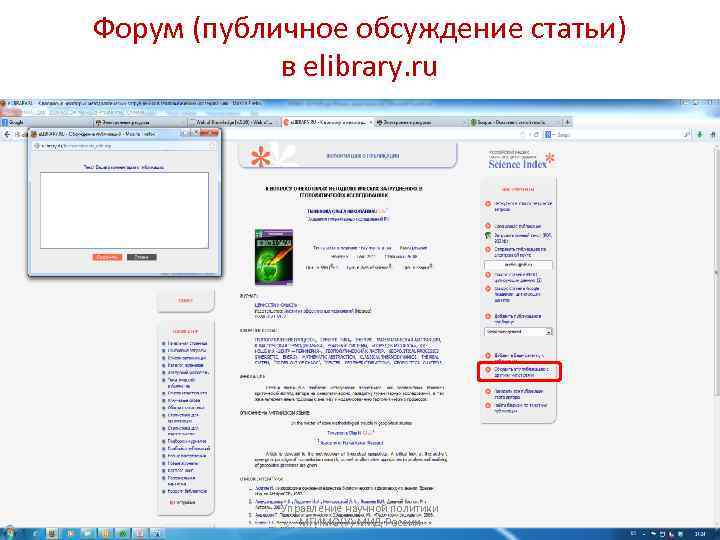Viewport: 720px width, 540px height.
Task: Click the green full-text PDF download icon
Action: [488, 236]
